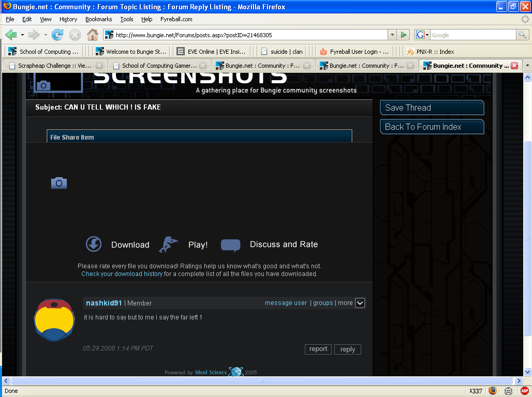Open the Check your download history link
The image size is (532, 397).
point(122,274)
